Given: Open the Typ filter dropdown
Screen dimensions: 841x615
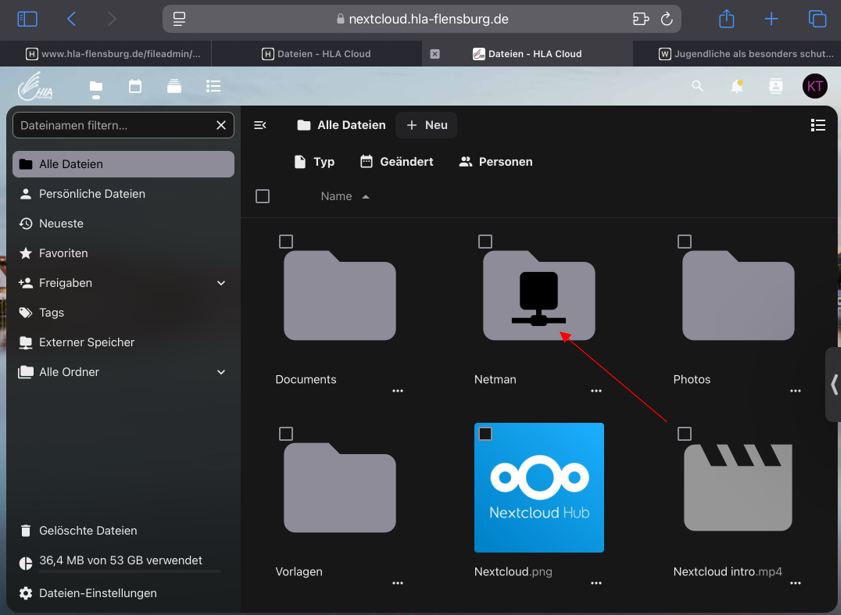Looking at the screenshot, I should pyautogui.click(x=314, y=162).
